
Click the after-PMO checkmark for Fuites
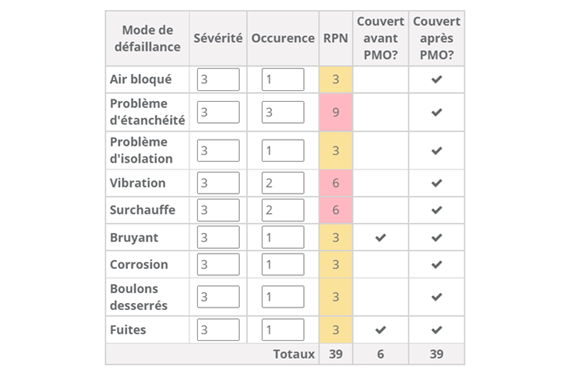coord(437,330)
